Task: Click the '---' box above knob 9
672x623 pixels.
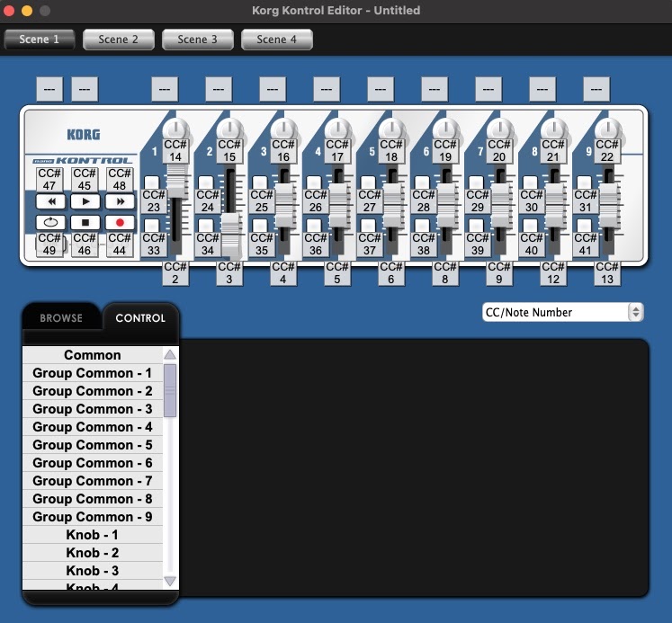Action: (596, 89)
